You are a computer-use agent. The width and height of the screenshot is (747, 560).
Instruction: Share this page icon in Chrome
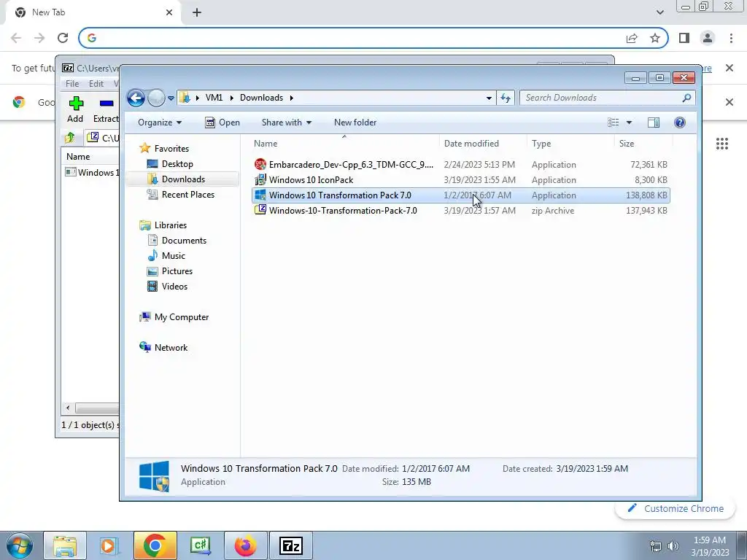(x=632, y=38)
